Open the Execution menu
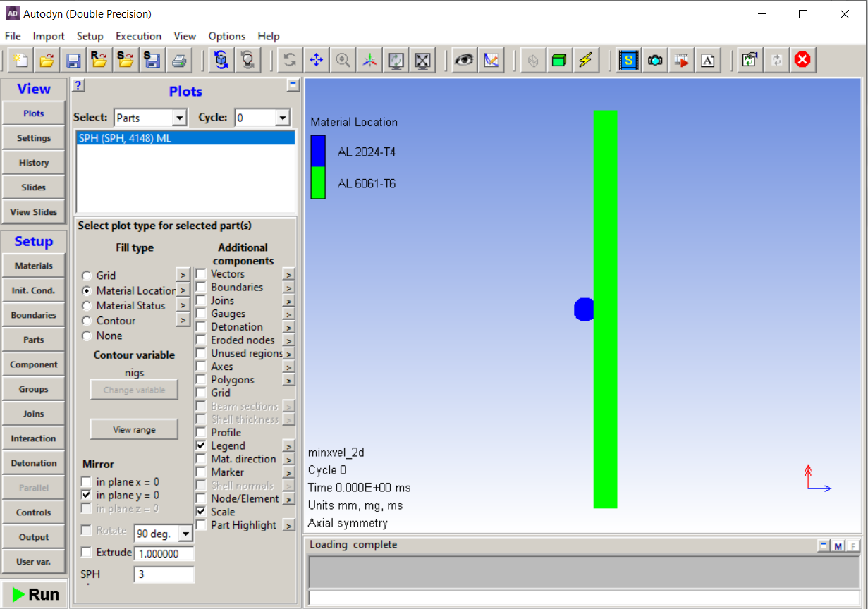The image size is (868, 609). tap(138, 36)
